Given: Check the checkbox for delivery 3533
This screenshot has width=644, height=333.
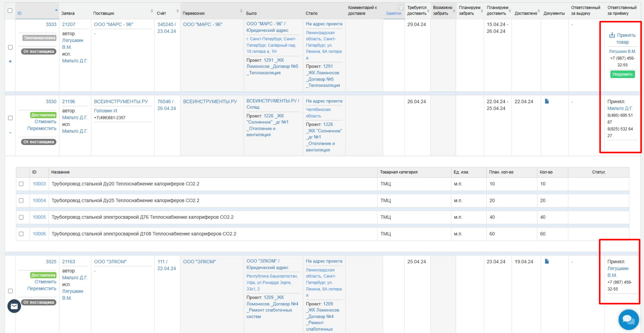Looking at the screenshot, I should (10, 47).
